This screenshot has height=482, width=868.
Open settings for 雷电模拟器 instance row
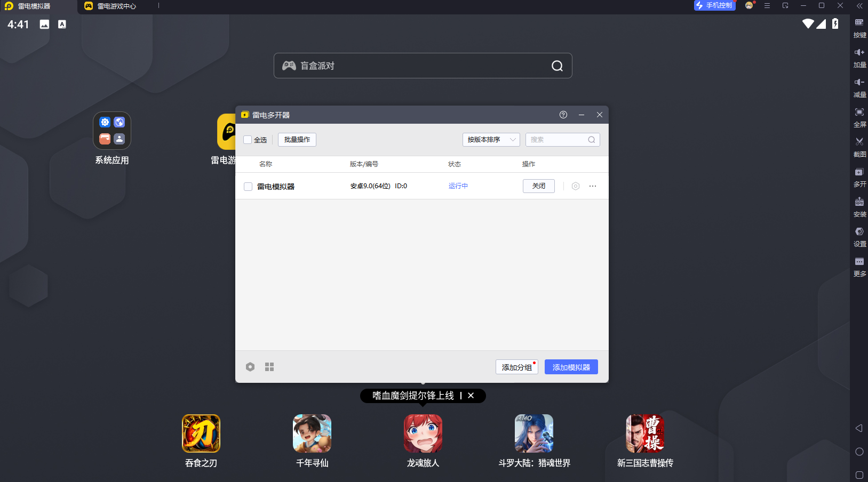[576, 186]
